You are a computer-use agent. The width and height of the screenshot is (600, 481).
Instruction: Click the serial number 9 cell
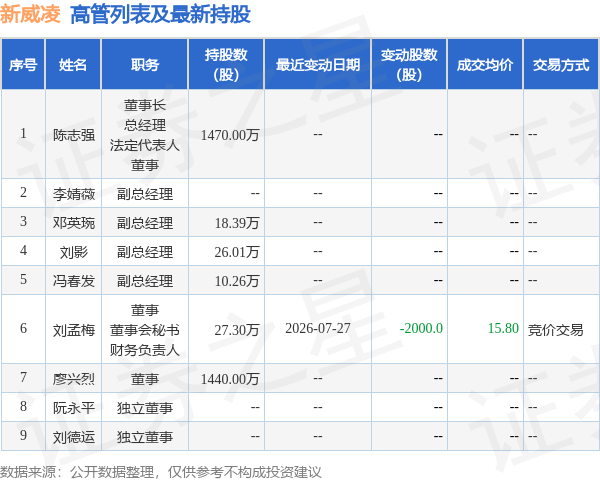coord(23,435)
